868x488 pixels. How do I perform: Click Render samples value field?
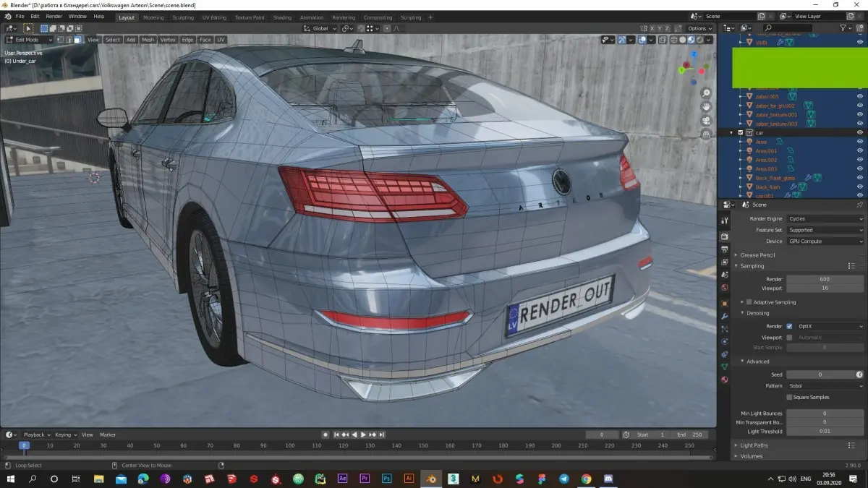click(825, 279)
